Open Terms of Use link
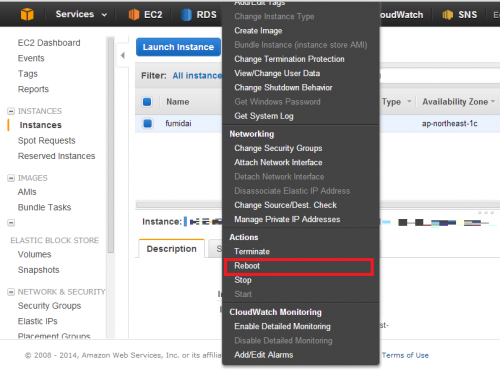The image size is (500, 370). (405, 355)
